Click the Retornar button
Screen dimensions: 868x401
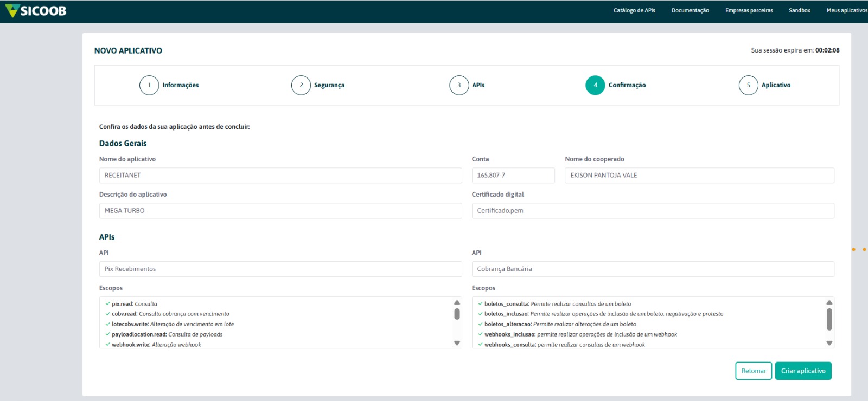(x=753, y=371)
